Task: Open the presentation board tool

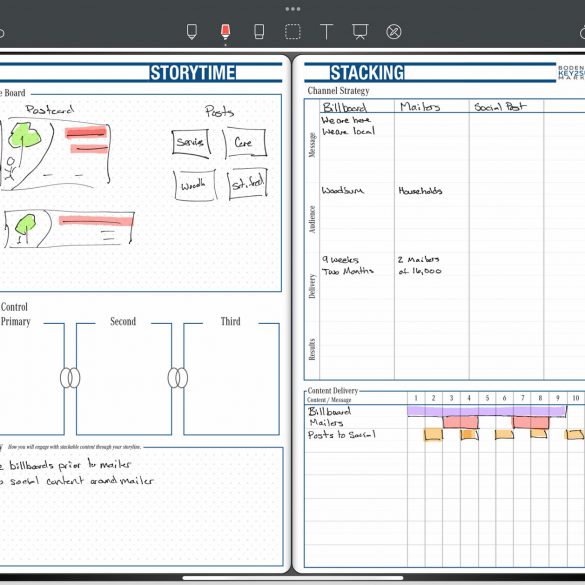Action: 360,32
